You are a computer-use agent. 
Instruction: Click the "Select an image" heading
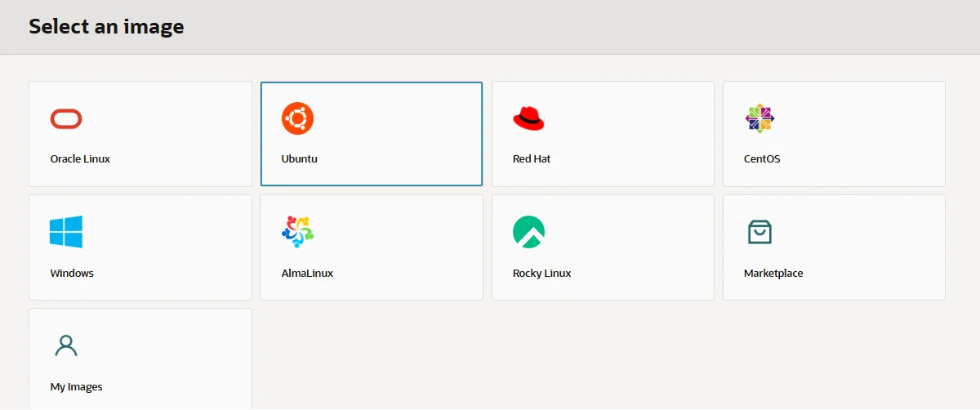pyautogui.click(x=106, y=26)
